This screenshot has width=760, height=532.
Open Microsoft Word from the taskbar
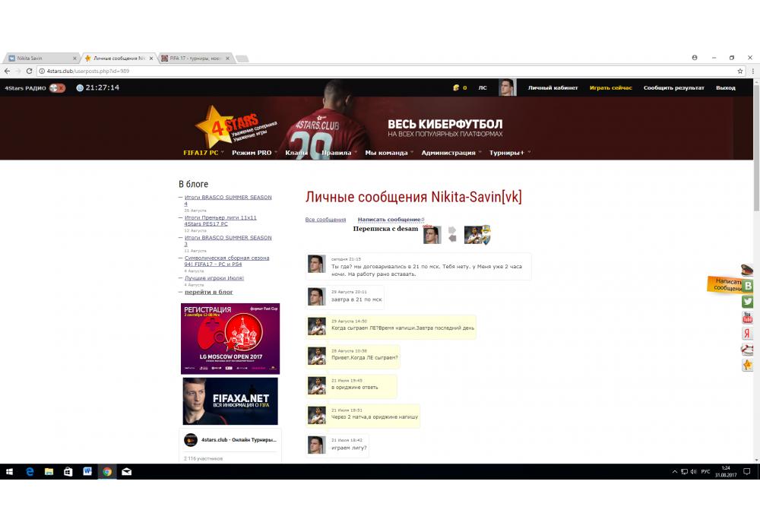point(87,472)
